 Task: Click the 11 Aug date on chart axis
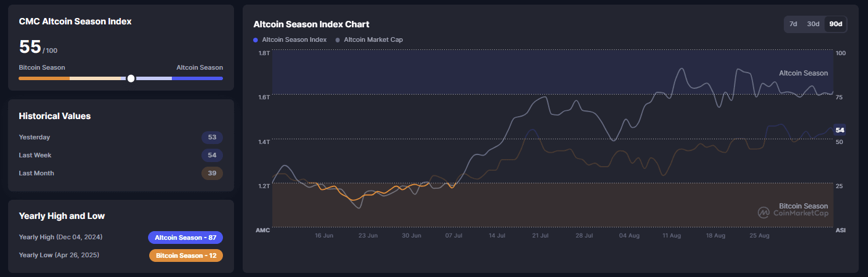[671, 236]
